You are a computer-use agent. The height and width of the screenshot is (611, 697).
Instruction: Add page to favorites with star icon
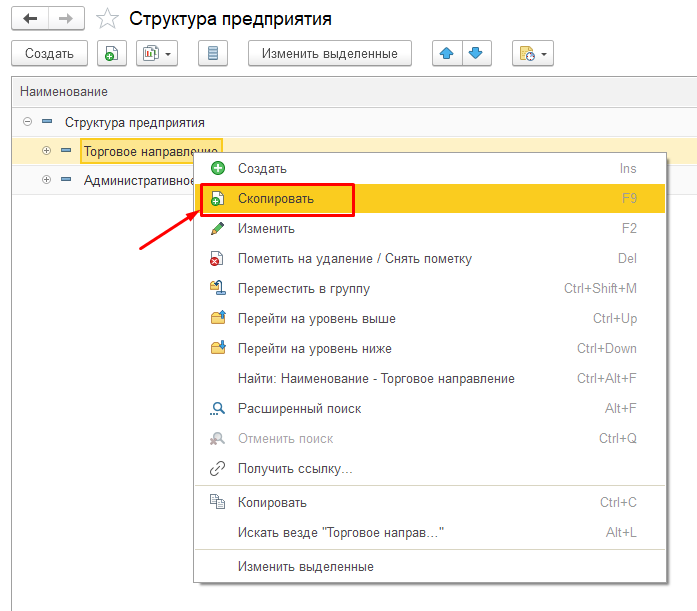point(107,19)
